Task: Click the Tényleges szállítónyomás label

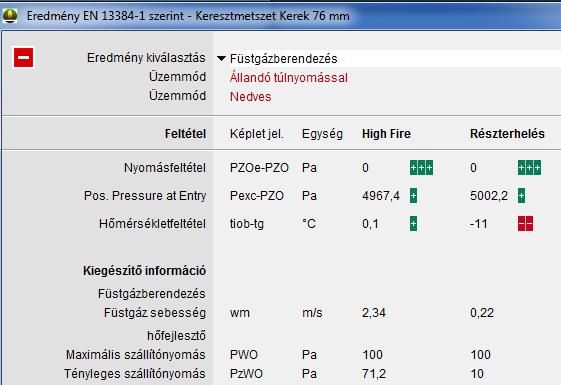Action: 135,374
